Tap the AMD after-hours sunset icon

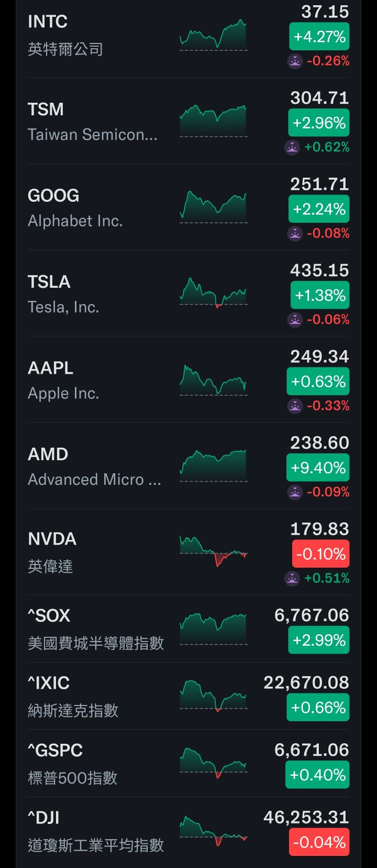pos(295,492)
